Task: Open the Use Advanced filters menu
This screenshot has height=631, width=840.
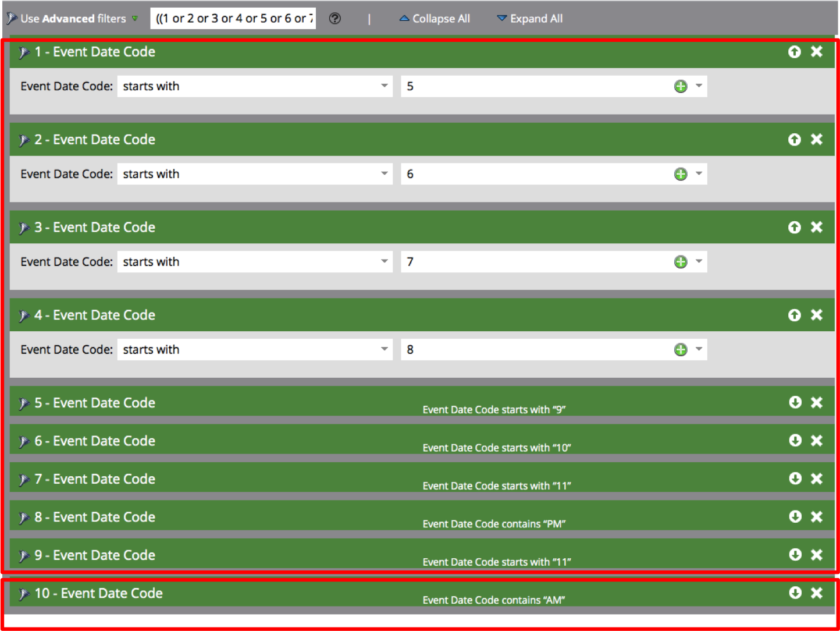Action: point(73,19)
